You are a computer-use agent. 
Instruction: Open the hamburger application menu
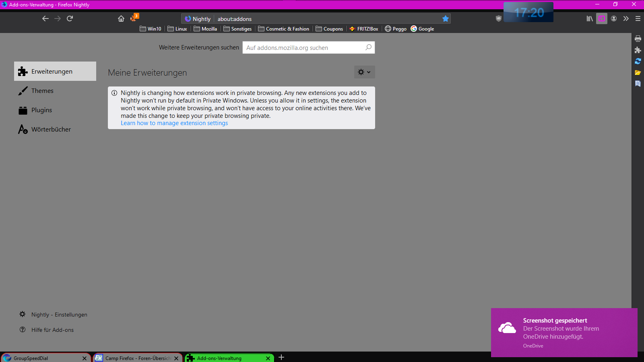pyautogui.click(x=638, y=19)
